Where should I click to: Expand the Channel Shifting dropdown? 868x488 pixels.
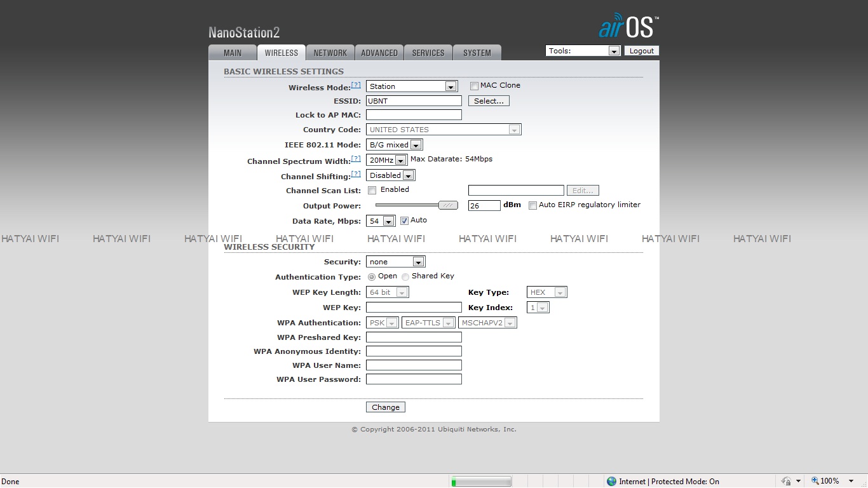[x=391, y=175]
